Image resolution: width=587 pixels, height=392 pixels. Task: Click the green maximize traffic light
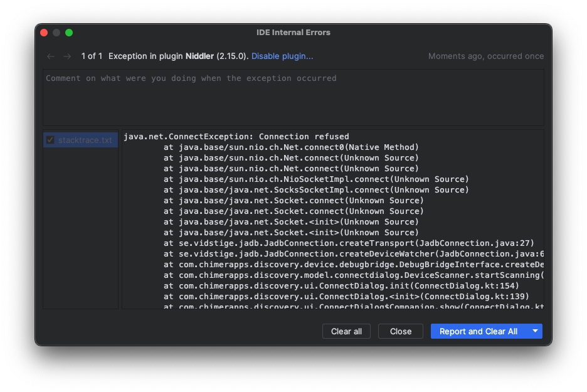coord(69,32)
